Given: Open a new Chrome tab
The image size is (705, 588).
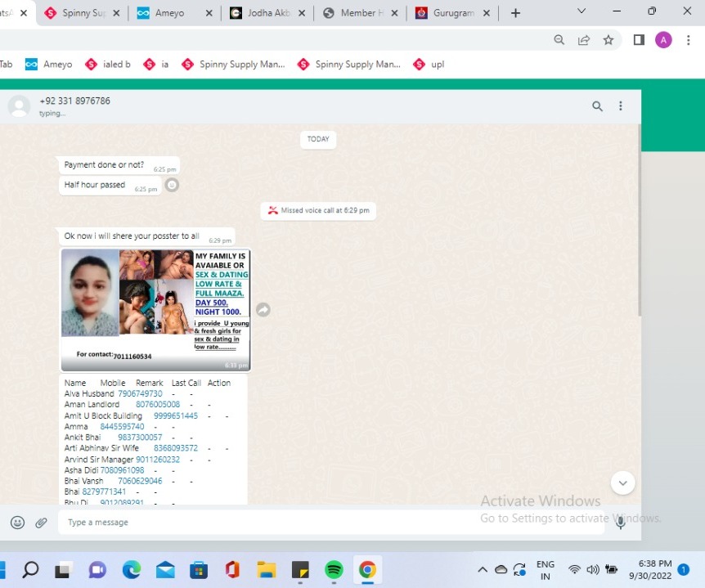Looking at the screenshot, I should [x=515, y=13].
